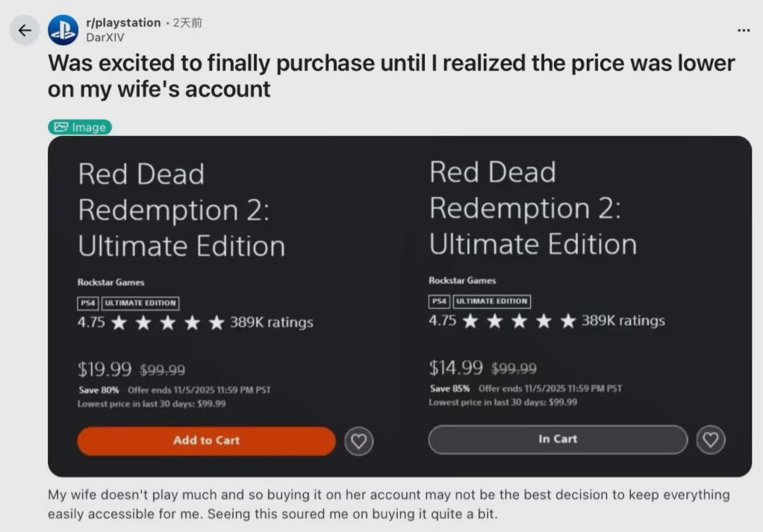Toggle wishlist heart beside Add to Cart
Viewport: 763px width, 532px height.
coord(358,441)
